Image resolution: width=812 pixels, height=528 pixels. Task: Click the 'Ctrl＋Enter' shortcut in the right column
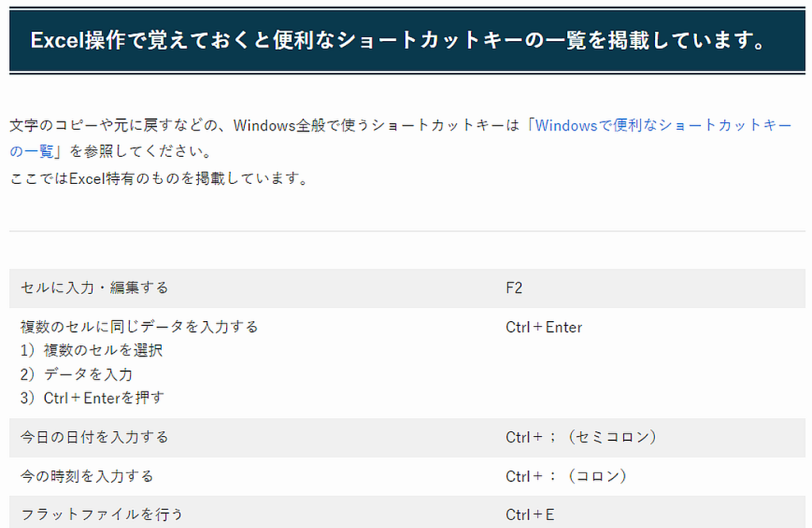[x=544, y=327]
